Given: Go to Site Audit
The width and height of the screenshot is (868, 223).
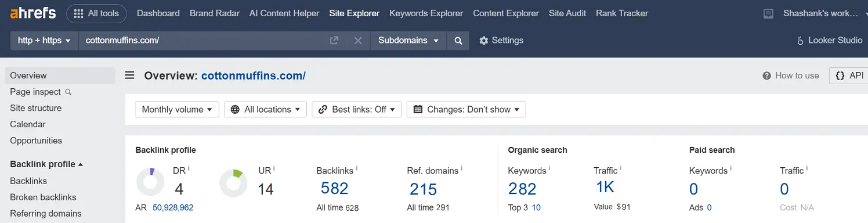Looking at the screenshot, I should click(567, 13).
